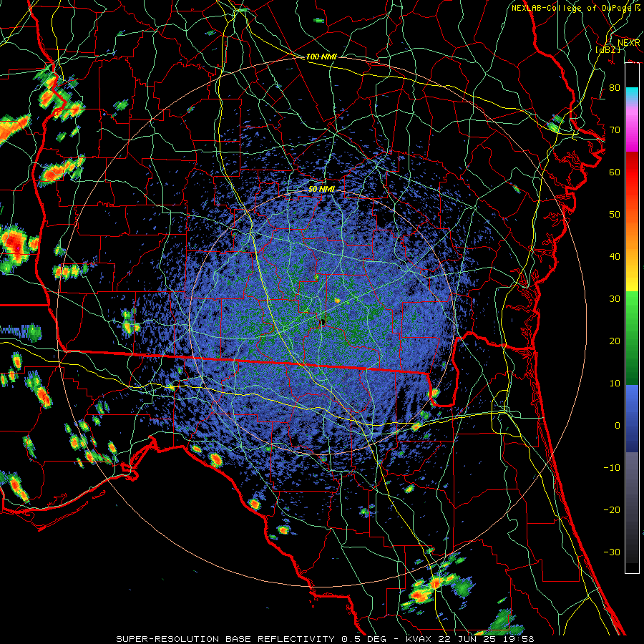644x644 pixels.
Task: Click the "KVAX 22 JUN 25 19:58" timestamp
Action: 469,639
